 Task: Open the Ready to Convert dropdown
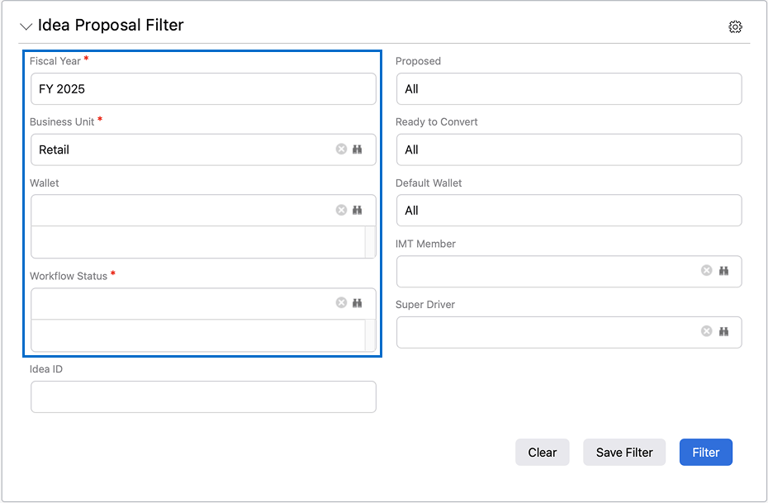568,150
